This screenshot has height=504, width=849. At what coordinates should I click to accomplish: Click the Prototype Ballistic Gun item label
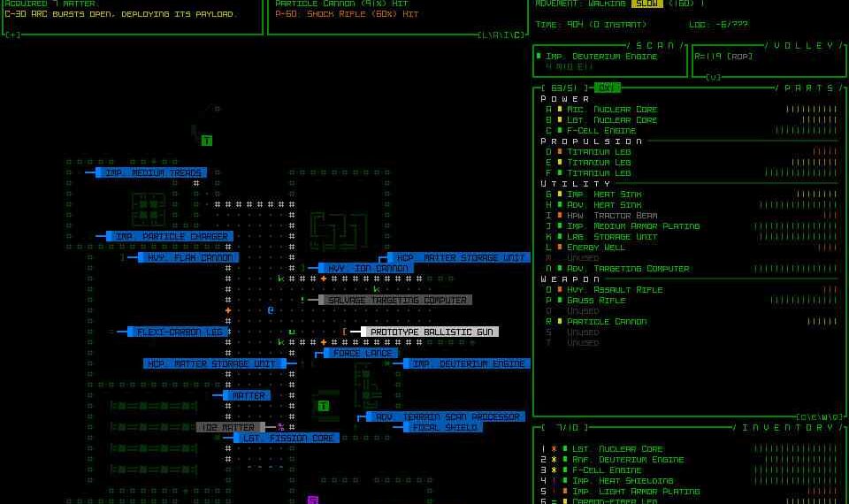pyautogui.click(x=431, y=332)
